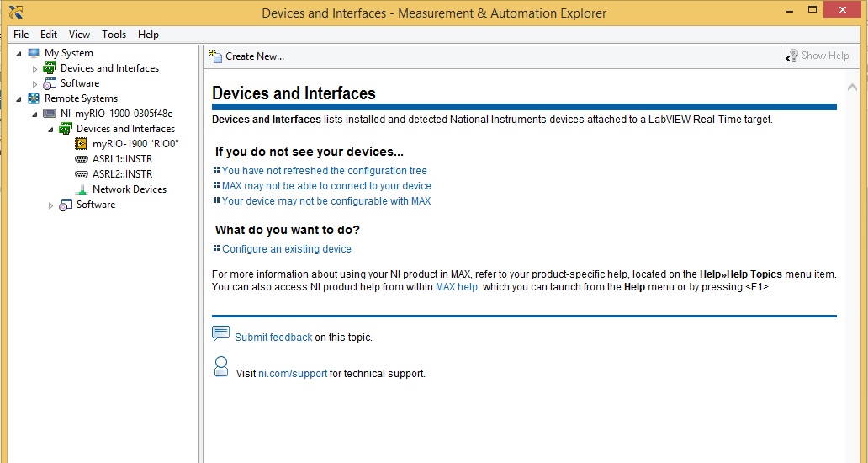Viewport: 868px width, 463px height.
Task: Click the NI-myRIO-1900-0305f48e device icon
Action: click(50, 114)
